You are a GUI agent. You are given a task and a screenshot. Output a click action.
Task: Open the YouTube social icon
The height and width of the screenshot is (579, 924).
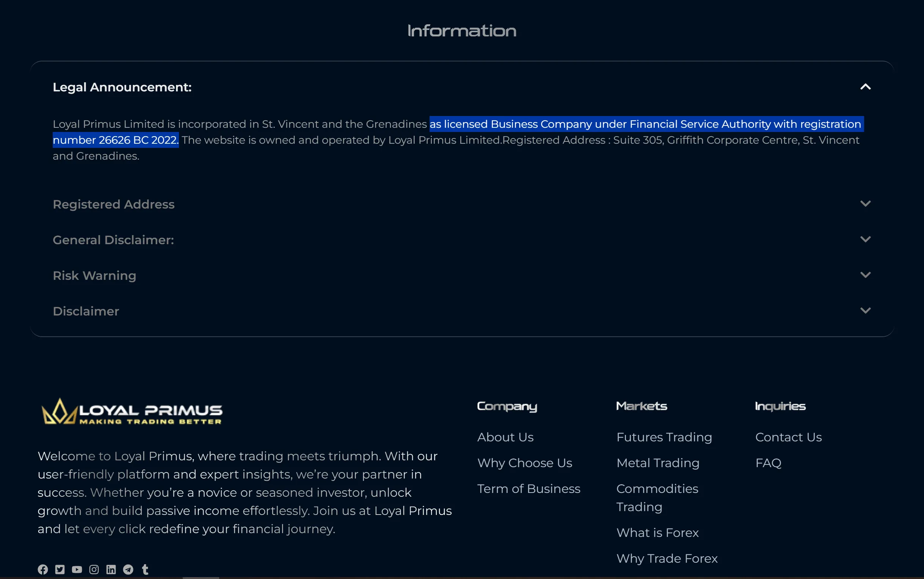point(77,570)
